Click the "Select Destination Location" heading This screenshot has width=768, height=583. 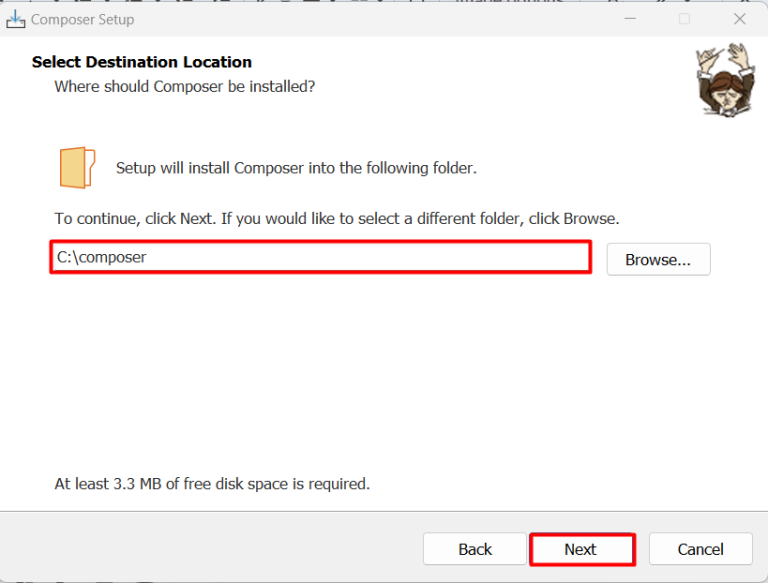(x=142, y=62)
